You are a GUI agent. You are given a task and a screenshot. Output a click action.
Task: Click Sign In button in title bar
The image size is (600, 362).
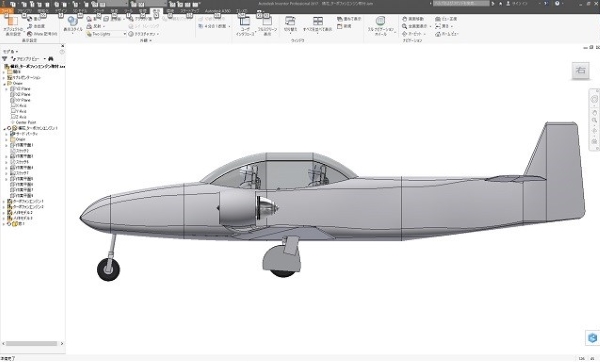[517, 3]
